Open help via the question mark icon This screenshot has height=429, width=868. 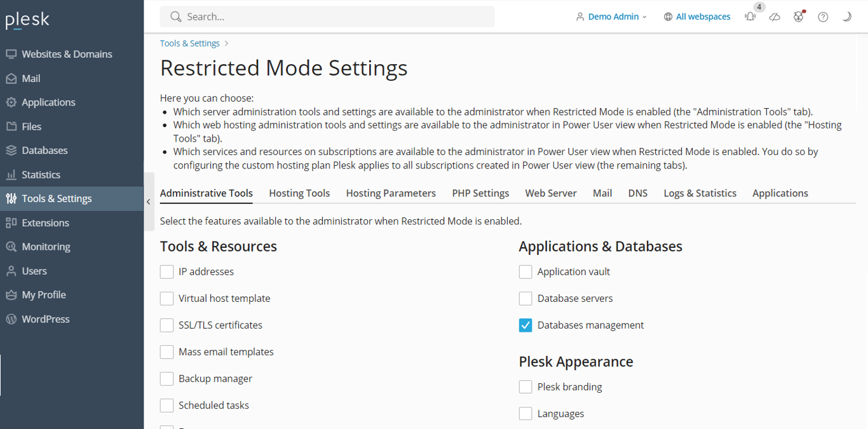tap(823, 17)
